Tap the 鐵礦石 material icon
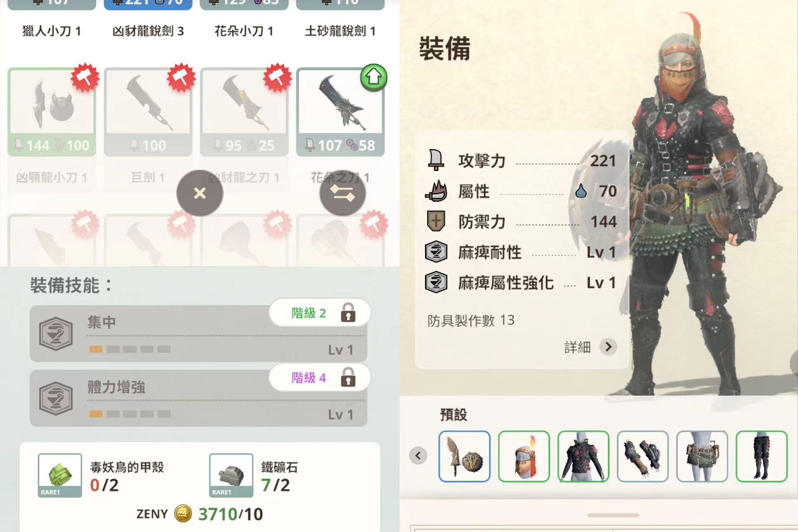This screenshot has height=532, width=798. pos(231,475)
